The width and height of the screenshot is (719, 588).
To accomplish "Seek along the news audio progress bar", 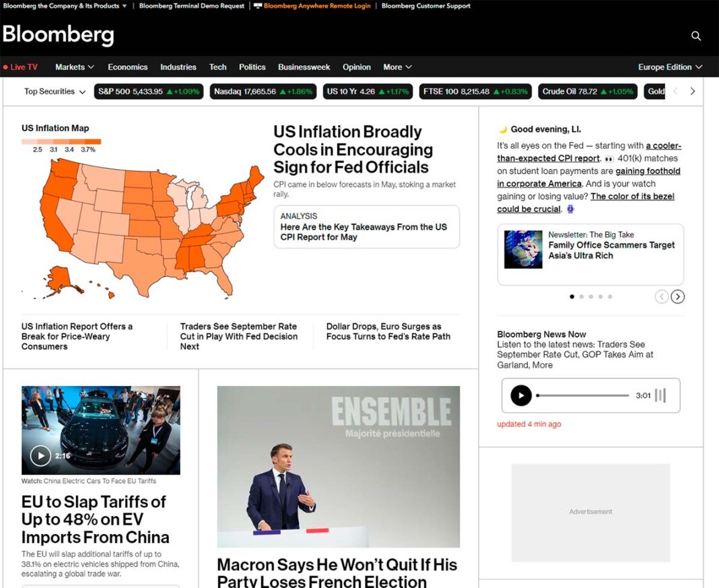I will point(583,395).
